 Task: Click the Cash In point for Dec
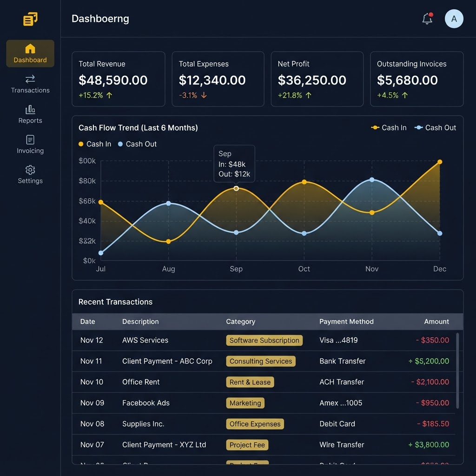tap(440, 162)
